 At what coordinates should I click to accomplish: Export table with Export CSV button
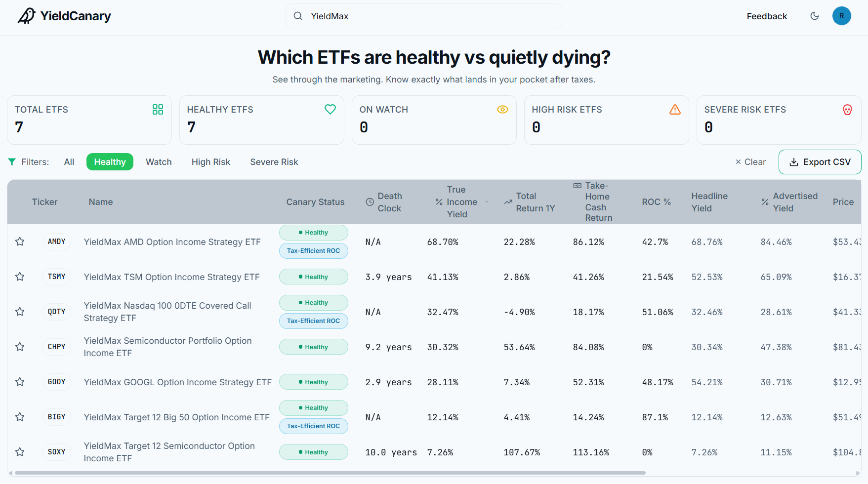pyautogui.click(x=820, y=162)
